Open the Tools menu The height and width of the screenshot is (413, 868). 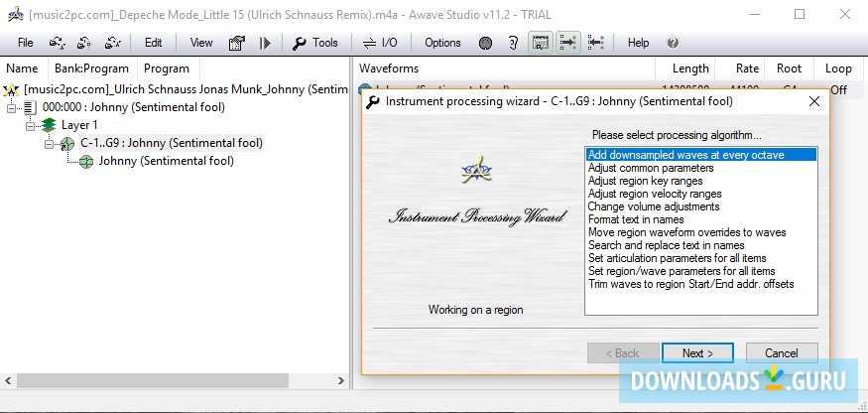click(325, 43)
